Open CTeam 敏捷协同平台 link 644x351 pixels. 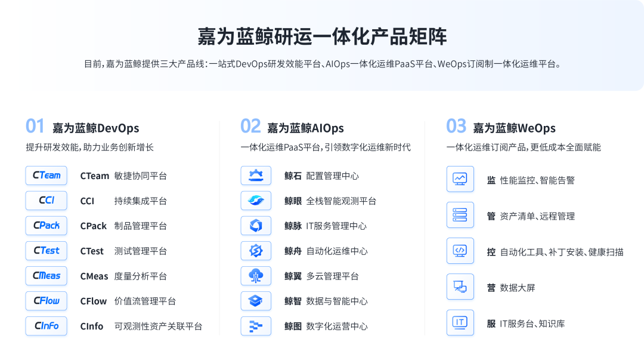tap(123, 176)
